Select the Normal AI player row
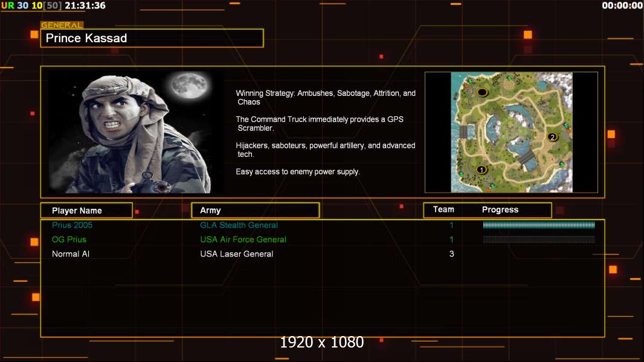This screenshot has width=644, height=362. (x=323, y=254)
